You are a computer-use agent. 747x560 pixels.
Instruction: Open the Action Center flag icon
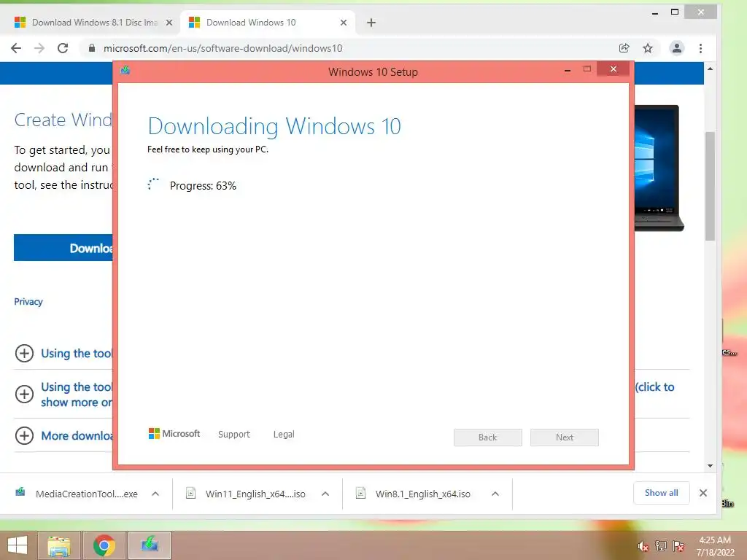pos(678,546)
